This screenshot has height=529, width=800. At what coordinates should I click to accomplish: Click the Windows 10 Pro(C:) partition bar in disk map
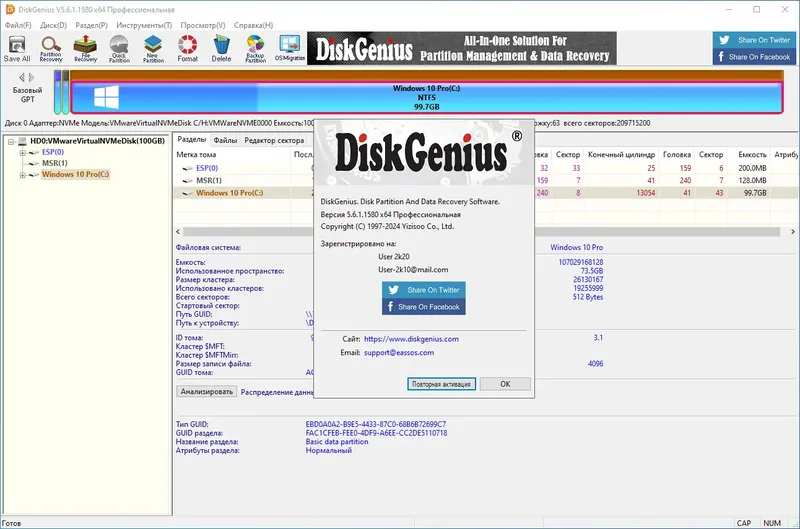point(427,97)
